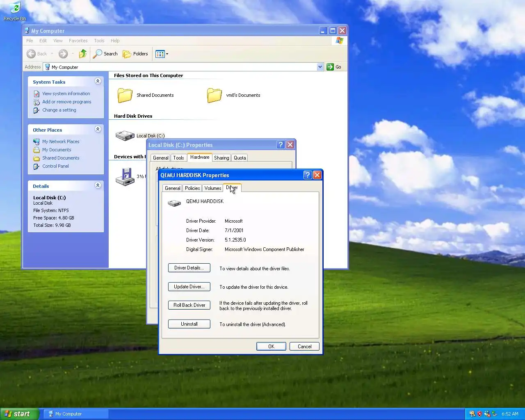Screen dimensions: 525x420
Task: Open the Edit menu
Action: pos(43,41)
